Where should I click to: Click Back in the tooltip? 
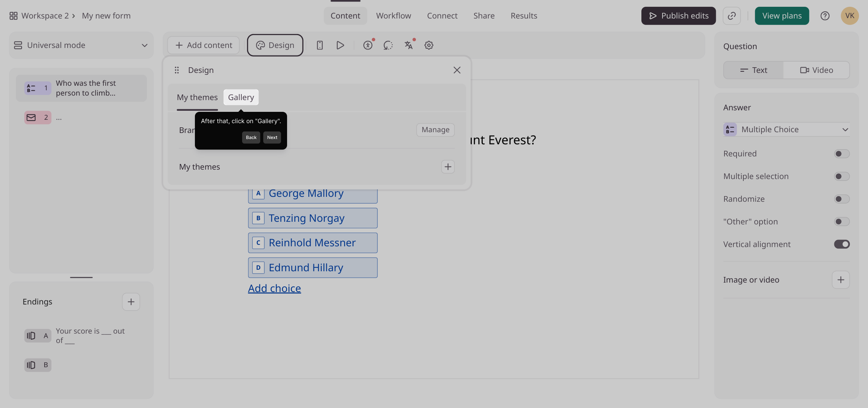pos(251,138)
